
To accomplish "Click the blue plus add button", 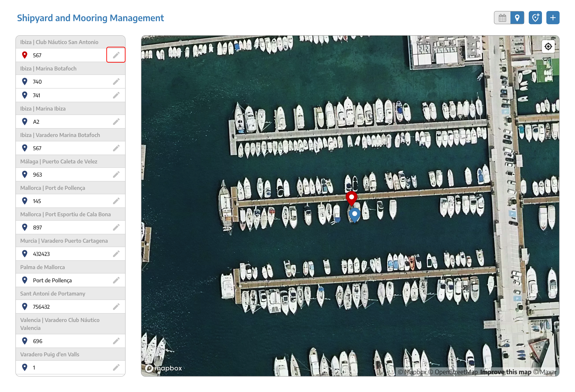I will click(x=553, y=18).
